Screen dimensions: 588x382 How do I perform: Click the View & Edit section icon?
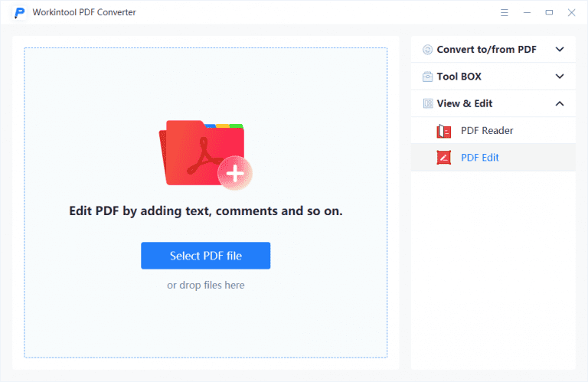pyautogui.click(x=427, y=103)
